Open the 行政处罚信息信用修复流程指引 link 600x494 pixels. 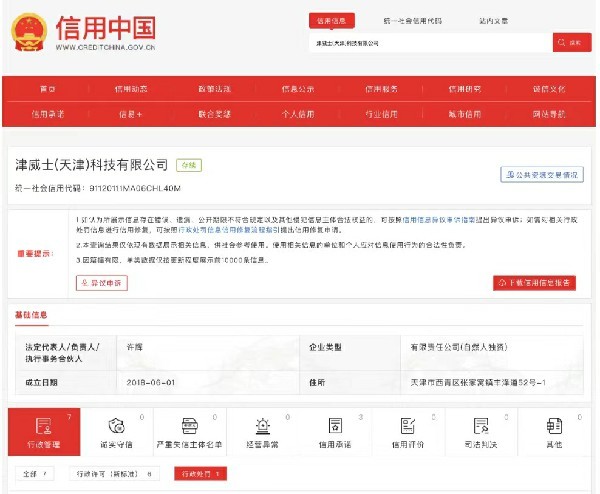click(229, 230)
